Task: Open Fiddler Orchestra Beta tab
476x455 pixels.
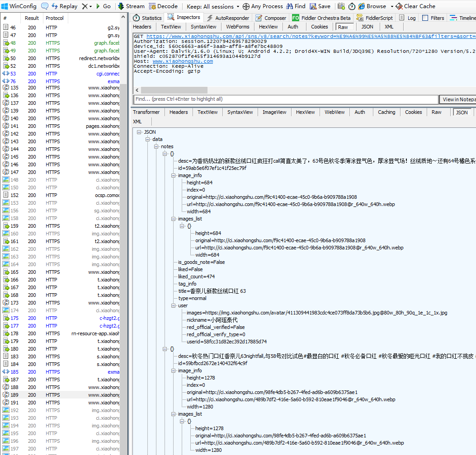Action: [x=321, y=18]
